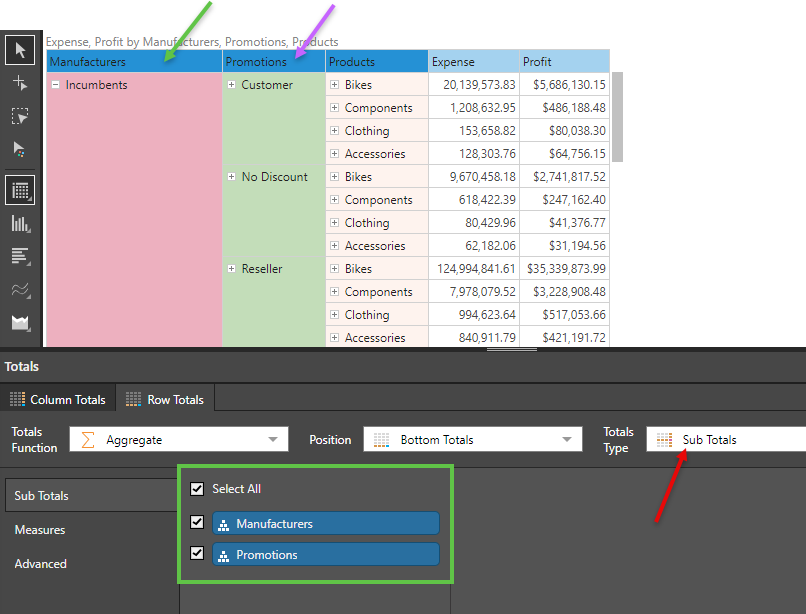Open the Row Totals tab

tap(165, 399)
